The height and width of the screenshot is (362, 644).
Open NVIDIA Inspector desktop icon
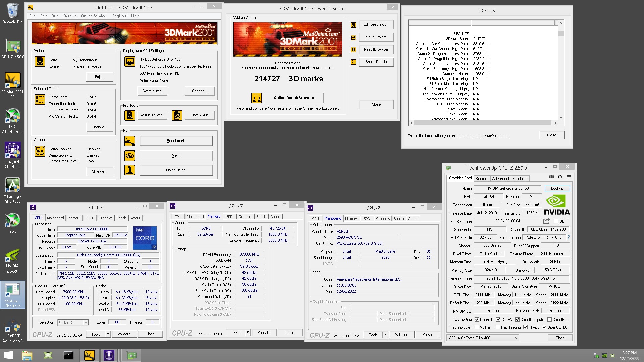click(12, 261)
